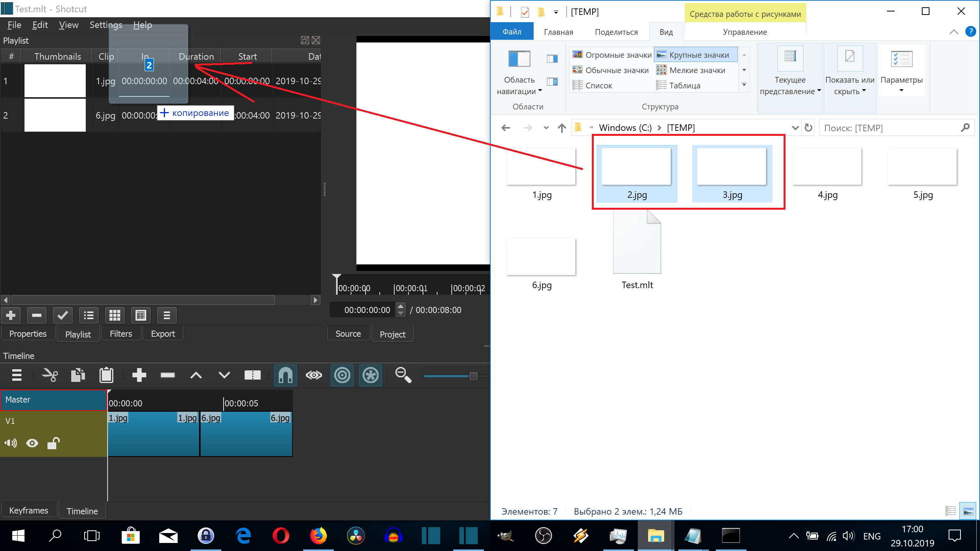Click the timeline zoom out magnifier icon
Viewport: 980px width, 551px height.
click(x=402, y=375)
